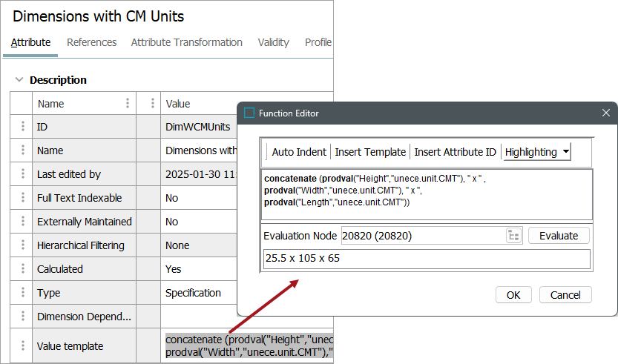Confirm with the OK button
Viewport: 618px width, 364px height.
pos(513,294)
